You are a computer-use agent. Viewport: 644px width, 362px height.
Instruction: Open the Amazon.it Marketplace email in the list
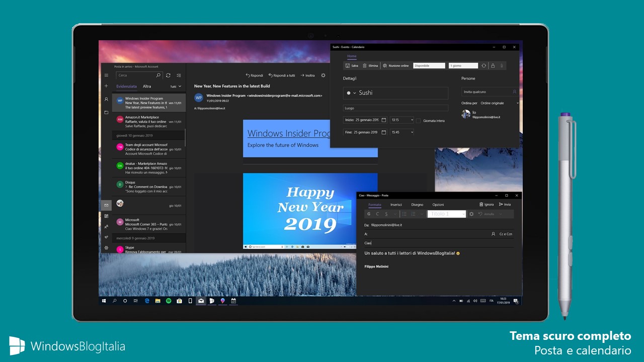point(149,121)
